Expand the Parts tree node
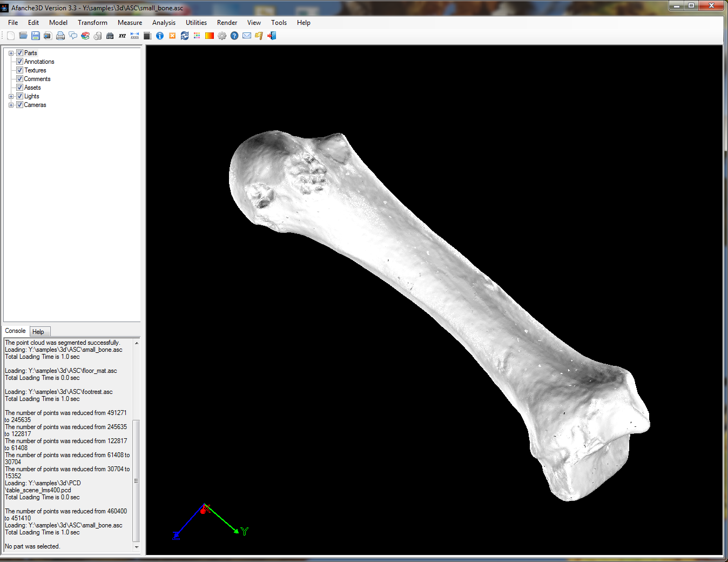 coord(11,53)
